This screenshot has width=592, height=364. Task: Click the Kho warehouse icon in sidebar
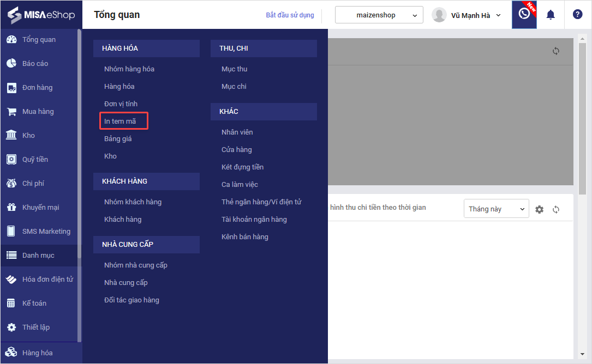pos(11,136)
